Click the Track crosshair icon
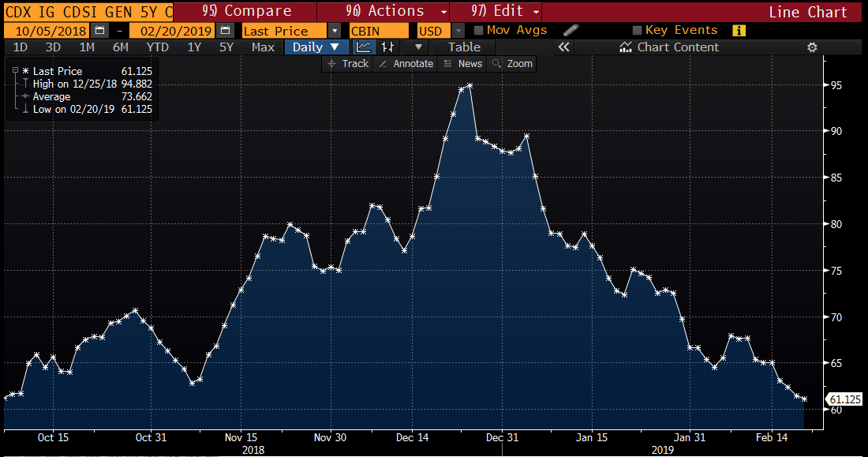Viewport: 868px width, 457px height. [331, 64]
